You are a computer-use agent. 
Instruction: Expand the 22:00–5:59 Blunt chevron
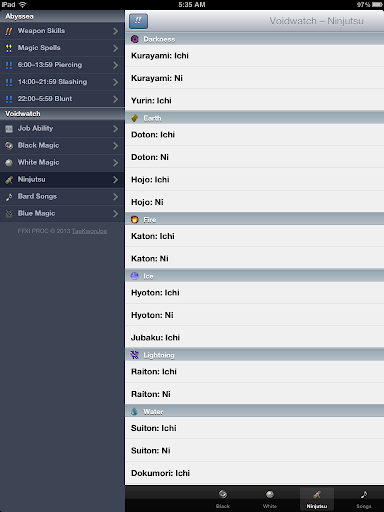pyautogui.click(x=115, y=99)
